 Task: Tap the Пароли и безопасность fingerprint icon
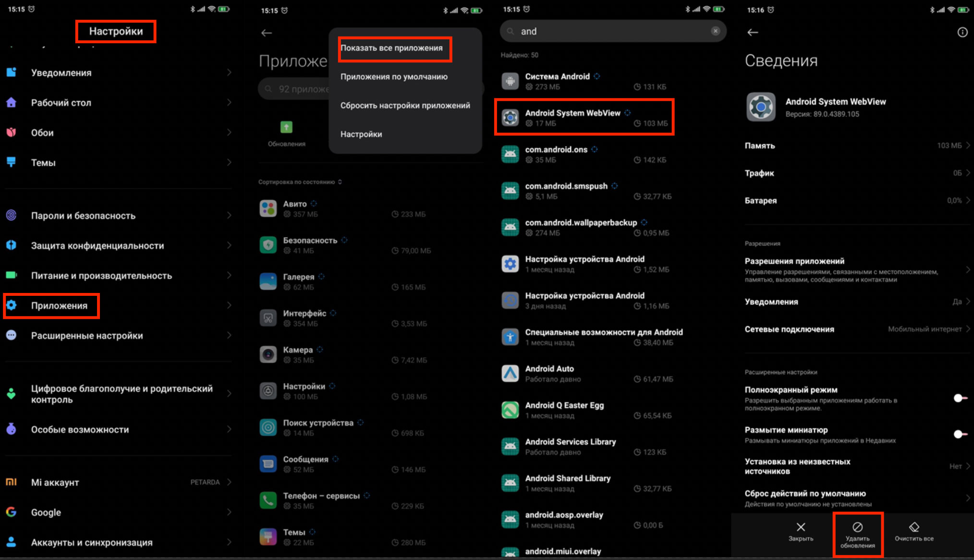tap(12, 215)
